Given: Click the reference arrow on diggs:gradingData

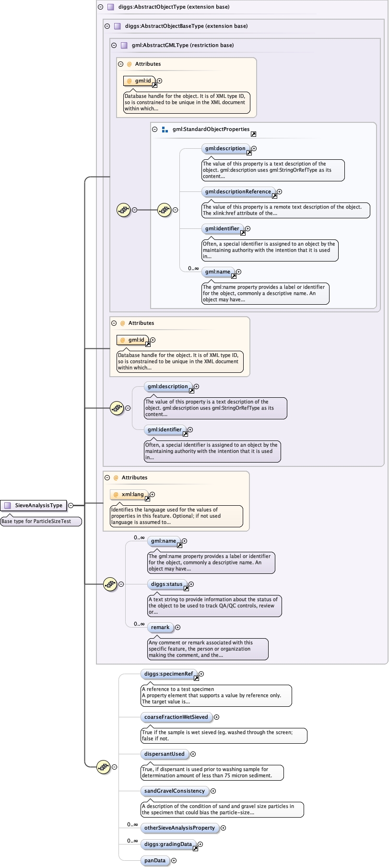Looking at the screenshot, I should coord(195,848).
